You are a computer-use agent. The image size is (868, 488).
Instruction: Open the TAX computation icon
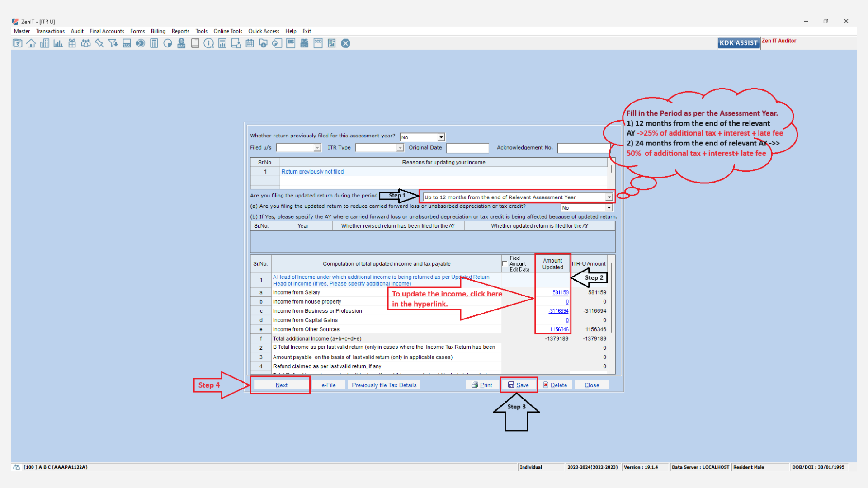pyautogui.click(x=127, y=43)
